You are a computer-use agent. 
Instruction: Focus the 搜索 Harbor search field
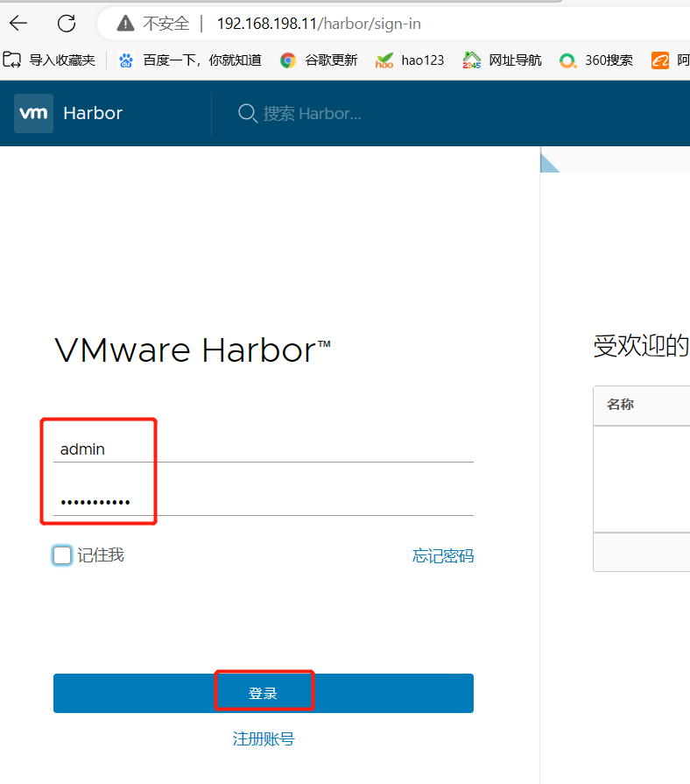pos(312,114)
